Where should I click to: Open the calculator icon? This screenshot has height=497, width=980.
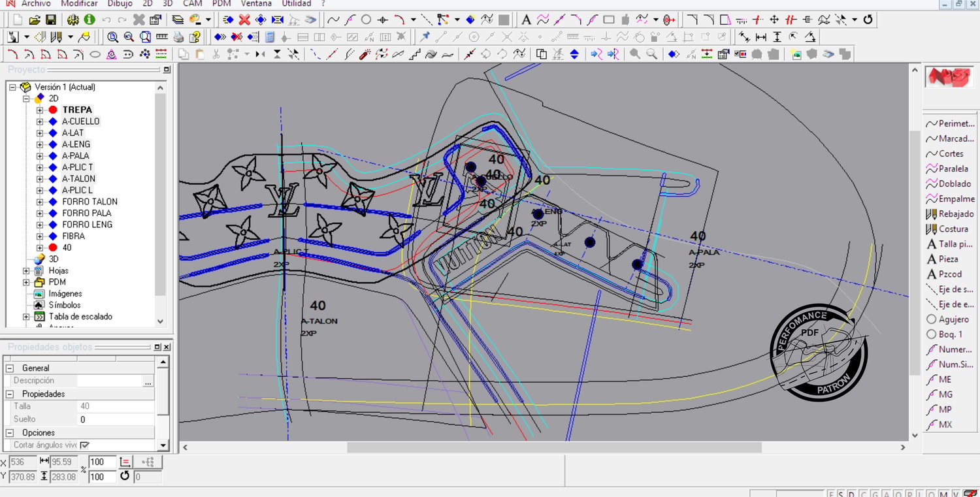pos(270,37)
